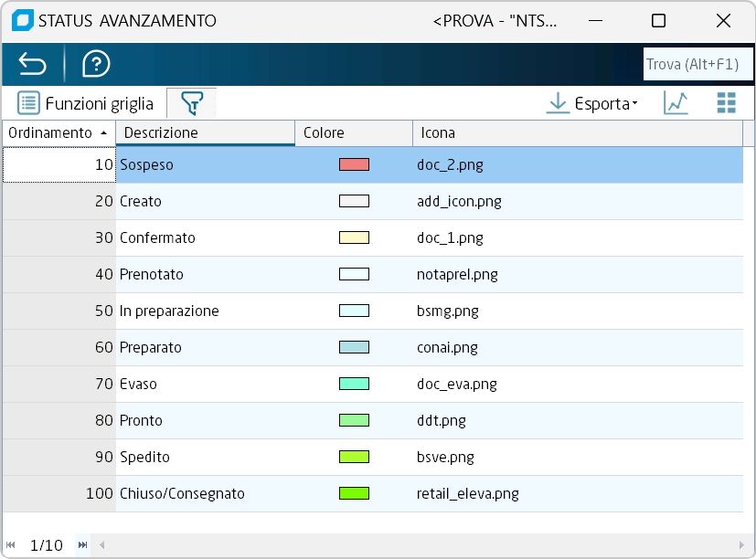756x559 pixels.
Task: Select the Pronto description cell
Action: (x=205, y=421)
